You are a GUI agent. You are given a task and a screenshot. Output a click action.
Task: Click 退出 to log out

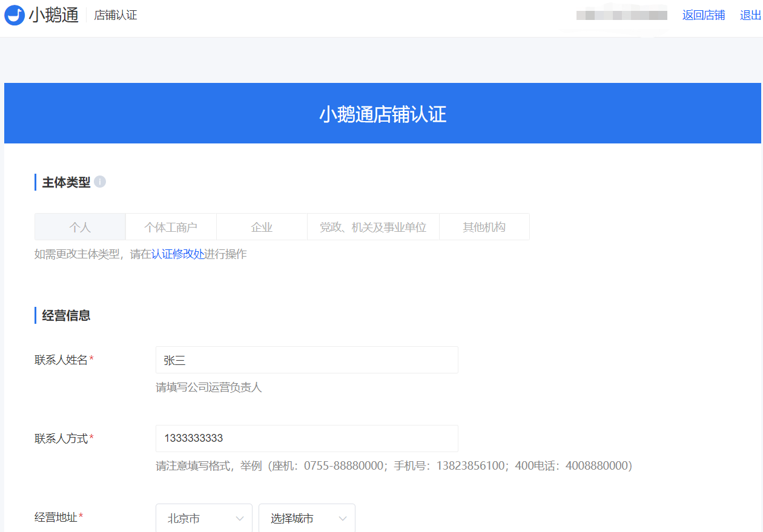click(x=749, y=15)
